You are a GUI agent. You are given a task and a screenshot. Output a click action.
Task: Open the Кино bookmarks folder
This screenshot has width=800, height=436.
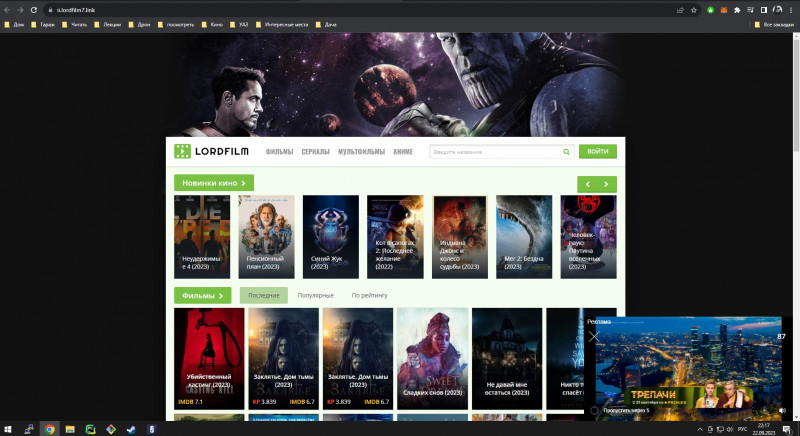point(212,24)
